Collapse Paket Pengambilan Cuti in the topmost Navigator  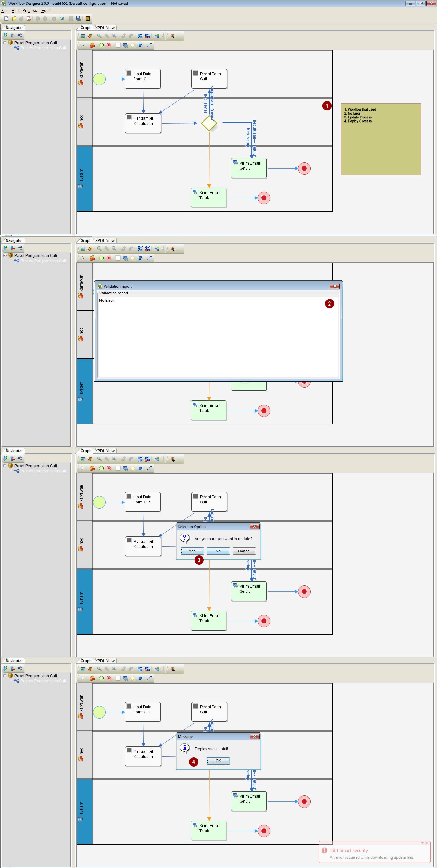(5, 43)
